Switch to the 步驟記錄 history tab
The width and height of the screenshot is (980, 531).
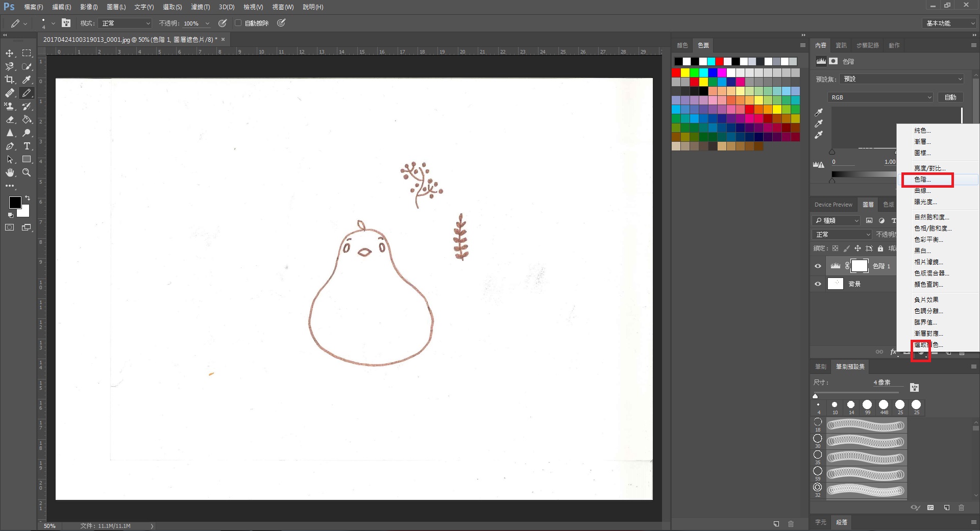[867, 45]
